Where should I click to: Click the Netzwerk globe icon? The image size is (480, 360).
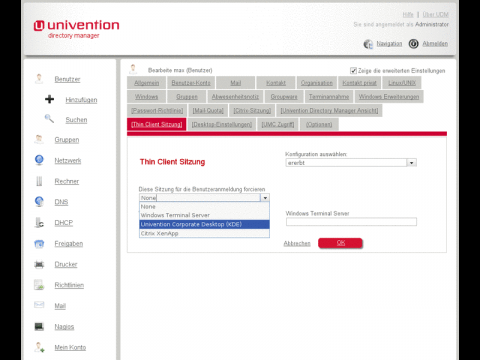coord(39,160)
